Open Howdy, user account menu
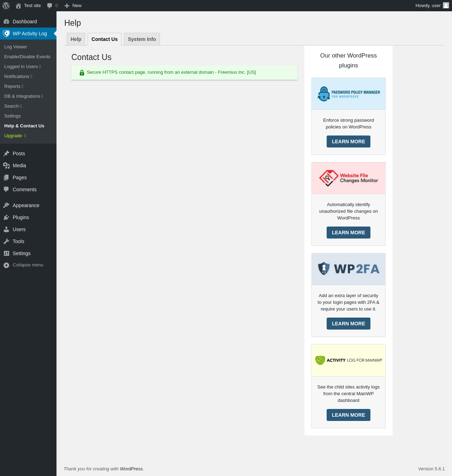 pos(432,6)
